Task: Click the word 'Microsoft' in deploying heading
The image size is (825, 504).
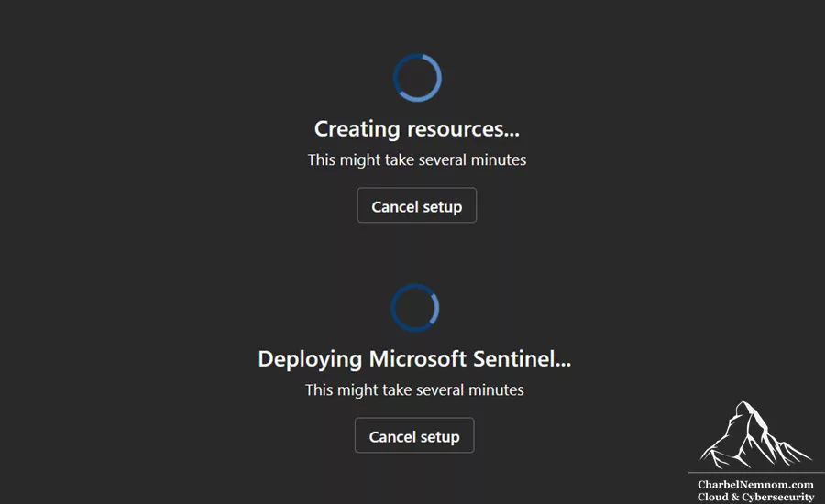Action: (x=418, y=359)
